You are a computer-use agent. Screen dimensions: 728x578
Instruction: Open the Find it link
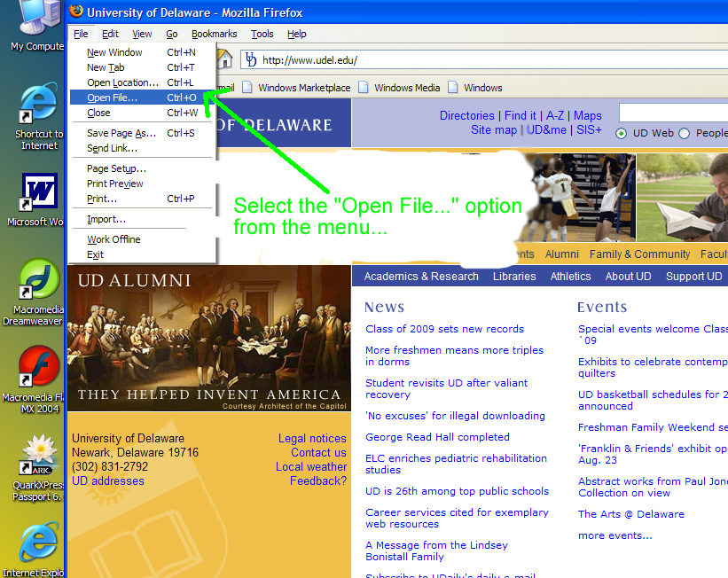520,115
